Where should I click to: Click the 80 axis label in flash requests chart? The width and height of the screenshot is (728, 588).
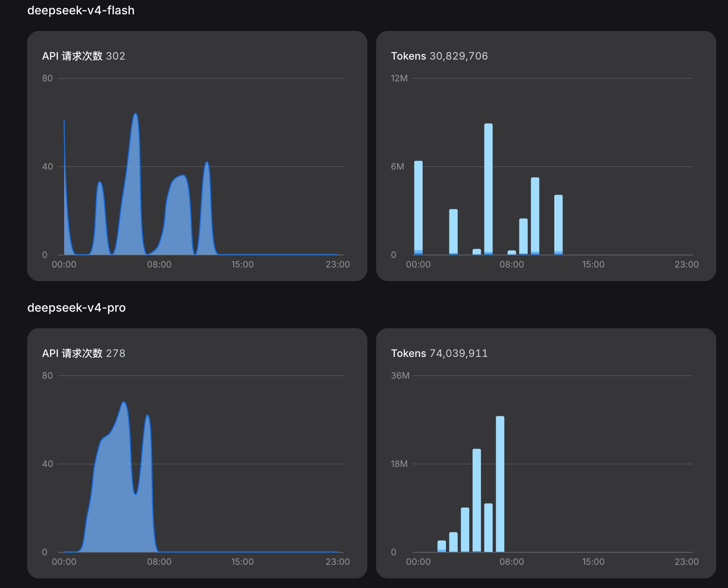coord(47,78)
